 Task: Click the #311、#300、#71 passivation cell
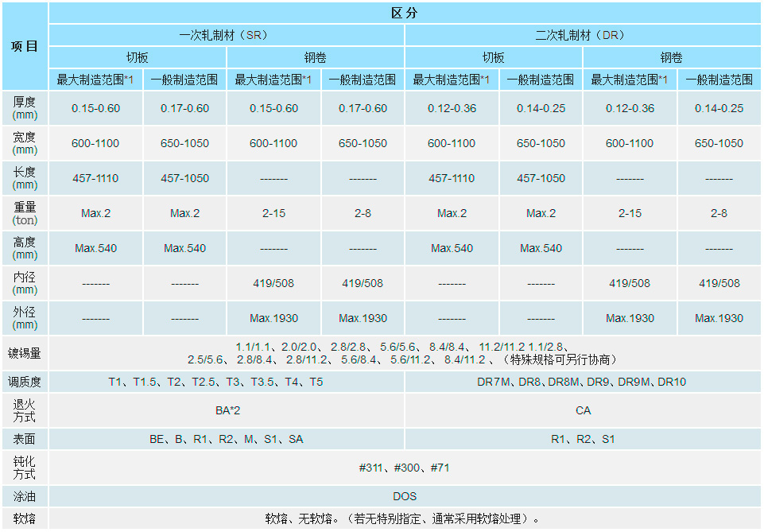[405, 468]
